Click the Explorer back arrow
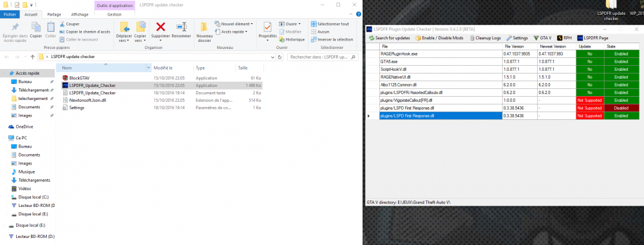This screenshot has width=644, height=245. click(x=6, y=57)
